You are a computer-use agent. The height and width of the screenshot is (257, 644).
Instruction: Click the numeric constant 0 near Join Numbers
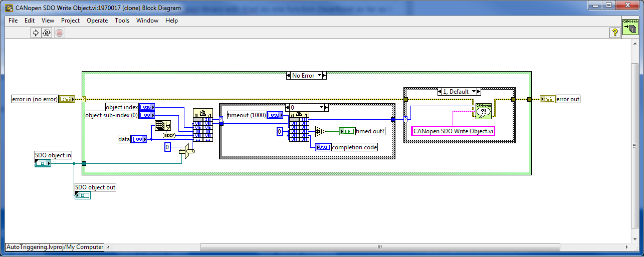(168, 147)
